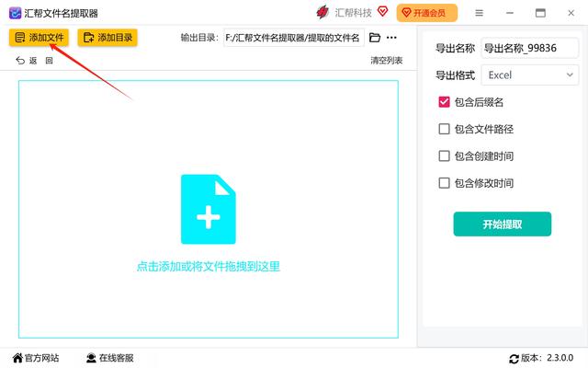Maximize the application window

[x=540, y=13]
